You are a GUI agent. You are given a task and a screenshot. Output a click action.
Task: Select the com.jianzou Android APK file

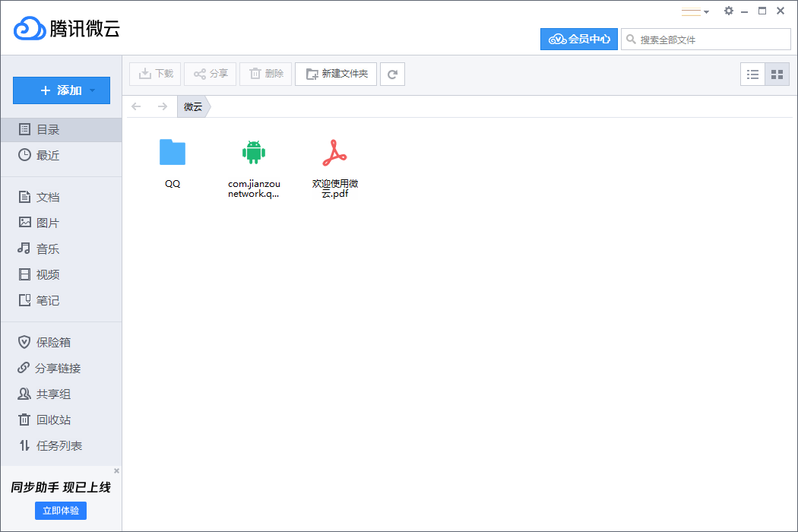(x=254, y=169)
